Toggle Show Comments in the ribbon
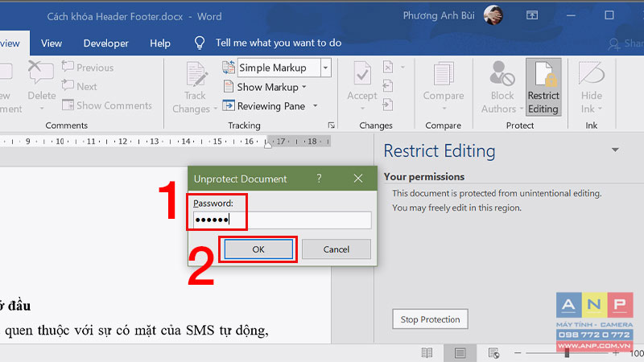The image size is (644, 362). [107, 105]
